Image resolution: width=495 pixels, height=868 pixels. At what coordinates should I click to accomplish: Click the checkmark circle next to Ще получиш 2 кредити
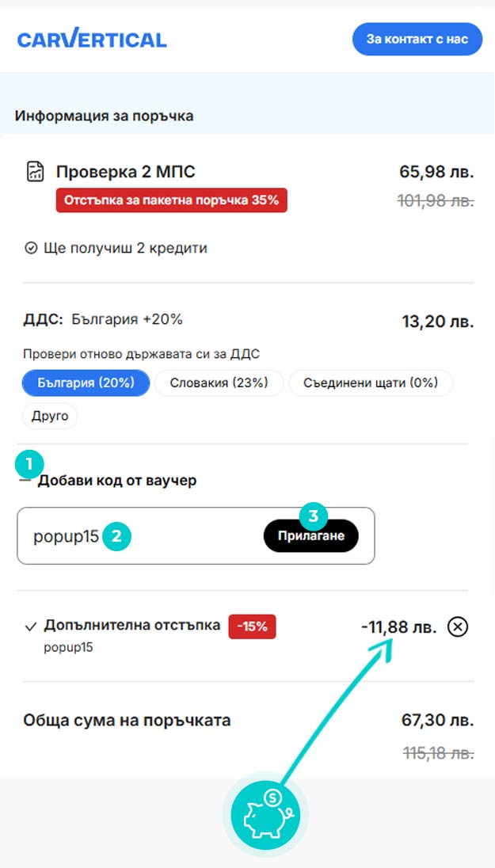pyautogui.click(x=31, y=248)
